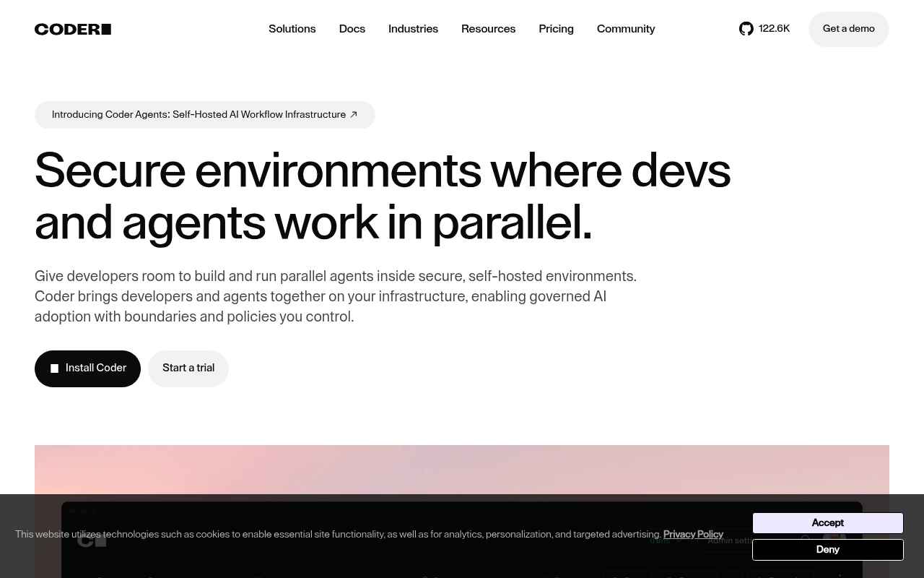Go to the Pricing page
924x578 pixels.
[x=556, y=29]
